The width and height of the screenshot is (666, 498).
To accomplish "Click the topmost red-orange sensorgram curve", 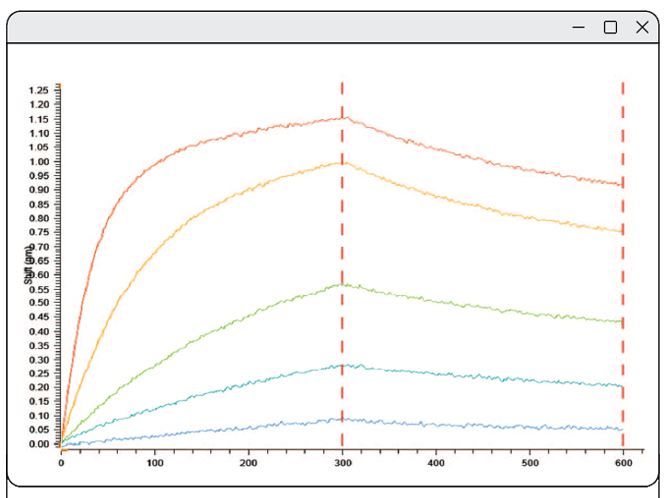I will [200, 138].
